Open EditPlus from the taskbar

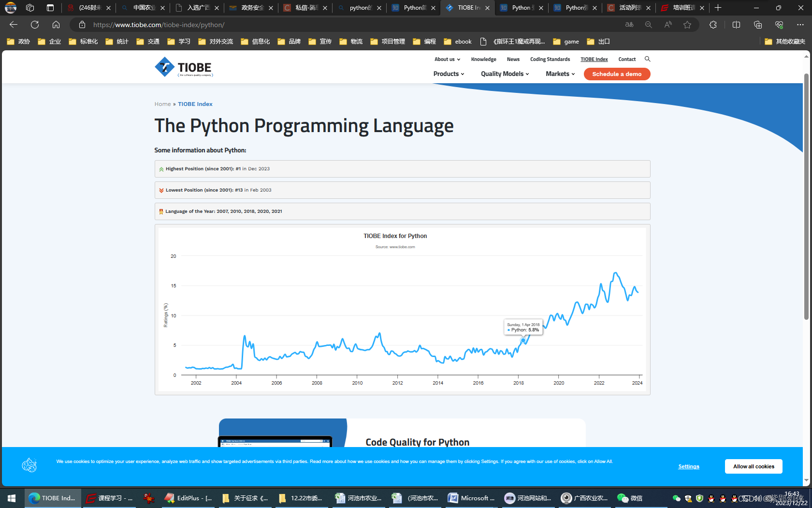(x=188, y=498)
